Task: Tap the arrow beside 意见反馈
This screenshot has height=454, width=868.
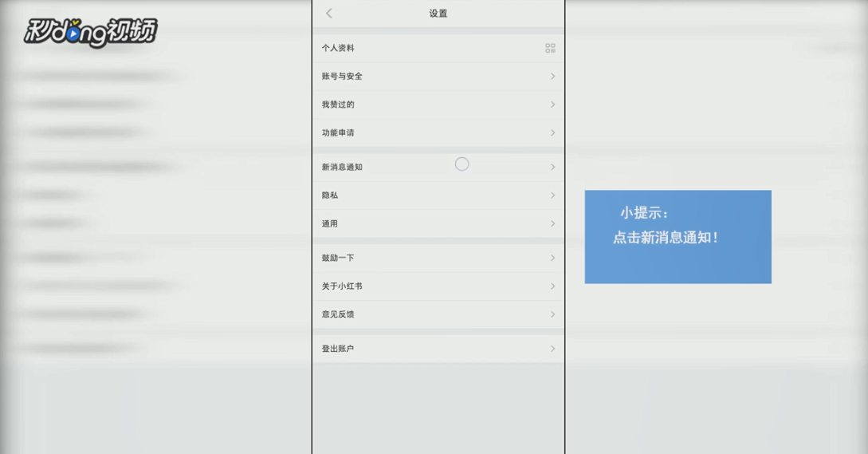Action: click(x=552, y=314)
